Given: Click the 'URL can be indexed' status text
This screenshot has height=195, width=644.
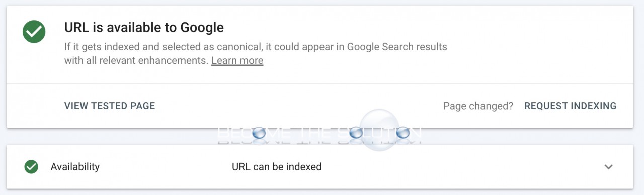Looking at the screenshot, I should [277, 167].
